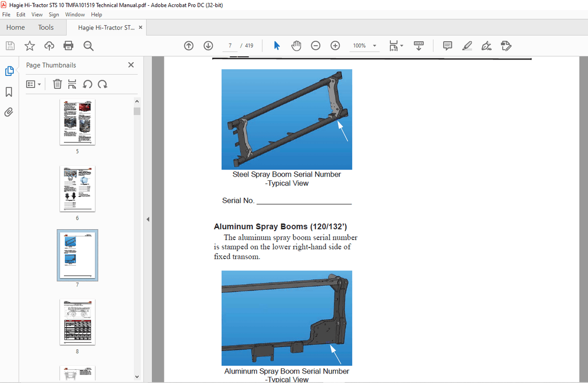Open the Comments tool
Image resolution: width=588 pixels, height=383 pixels.
(447, 46)
